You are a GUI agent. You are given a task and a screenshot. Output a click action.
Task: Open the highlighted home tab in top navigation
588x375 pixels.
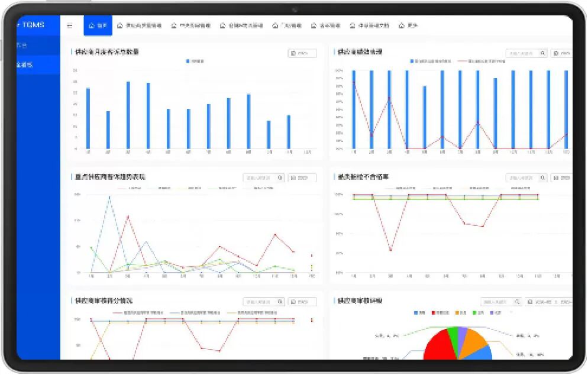(x=98, y=25)
